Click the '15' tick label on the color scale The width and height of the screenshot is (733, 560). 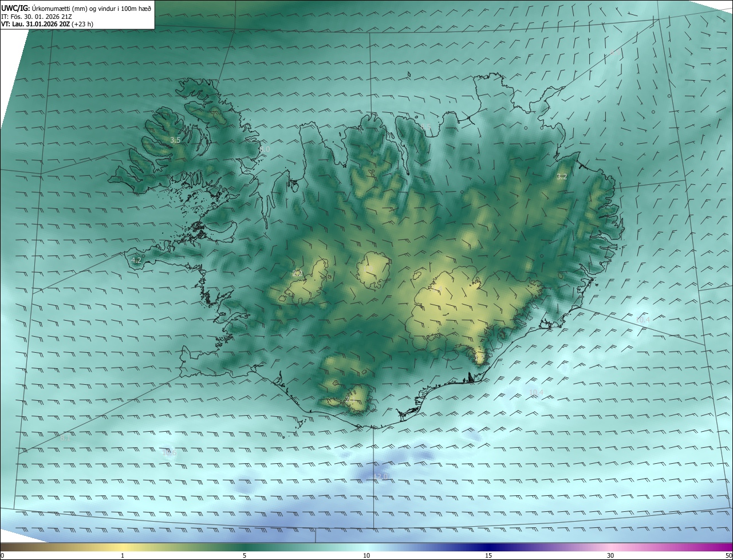click(488, 555)
